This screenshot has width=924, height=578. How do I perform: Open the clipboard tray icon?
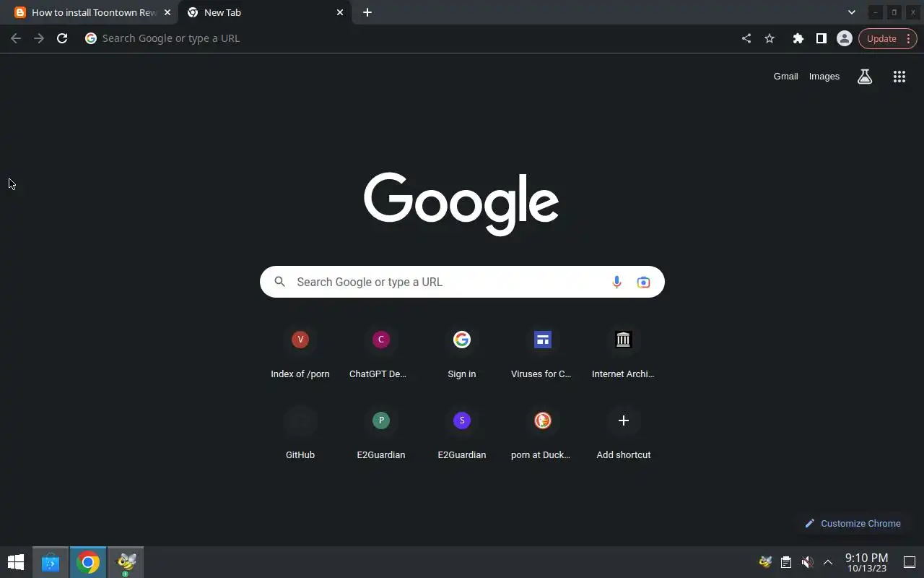(786, 562)
